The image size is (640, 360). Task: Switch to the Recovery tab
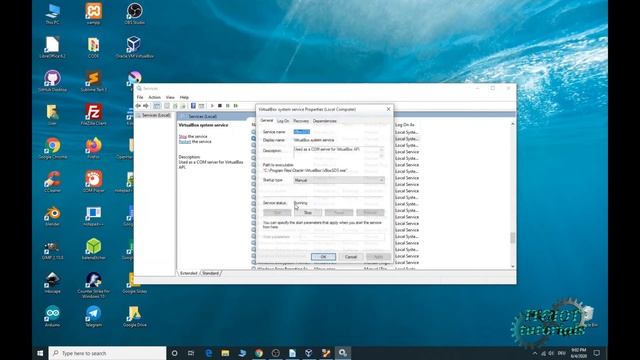(301, 121)
